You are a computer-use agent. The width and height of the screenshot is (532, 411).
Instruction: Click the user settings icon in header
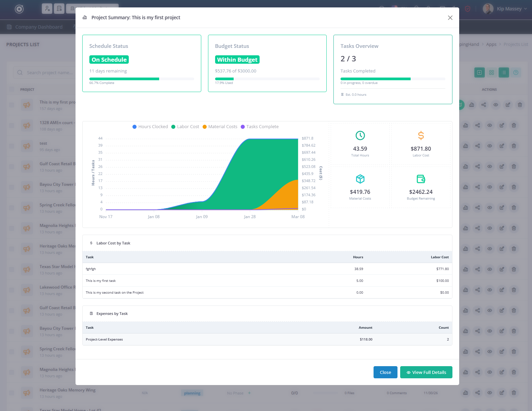coord(47,8)
